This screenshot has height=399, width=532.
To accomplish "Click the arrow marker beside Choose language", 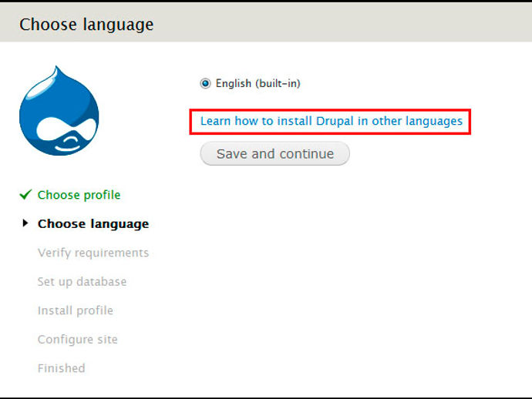I will [x=25, y=223].
